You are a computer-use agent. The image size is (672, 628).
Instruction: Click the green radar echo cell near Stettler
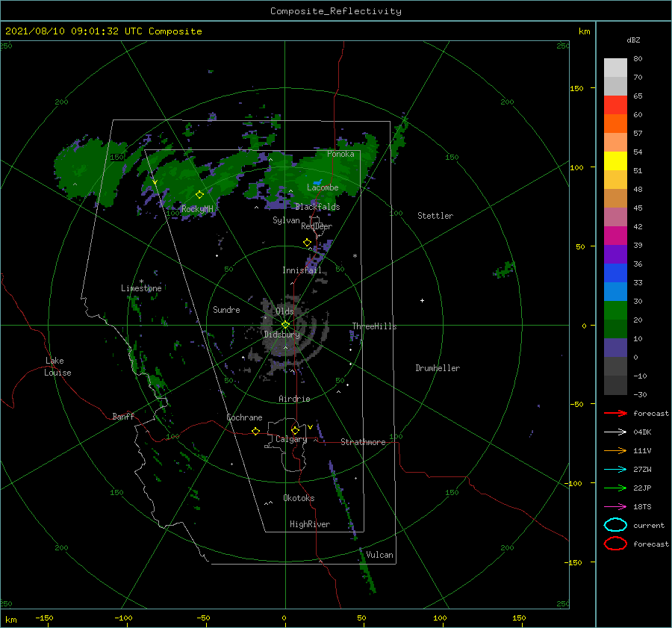[x=505, y=270]
